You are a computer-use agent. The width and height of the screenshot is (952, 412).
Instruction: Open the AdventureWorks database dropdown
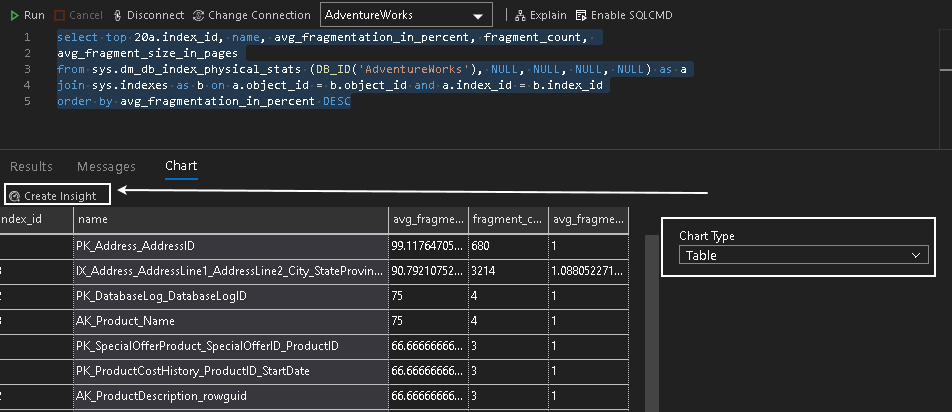coord(406,15)
